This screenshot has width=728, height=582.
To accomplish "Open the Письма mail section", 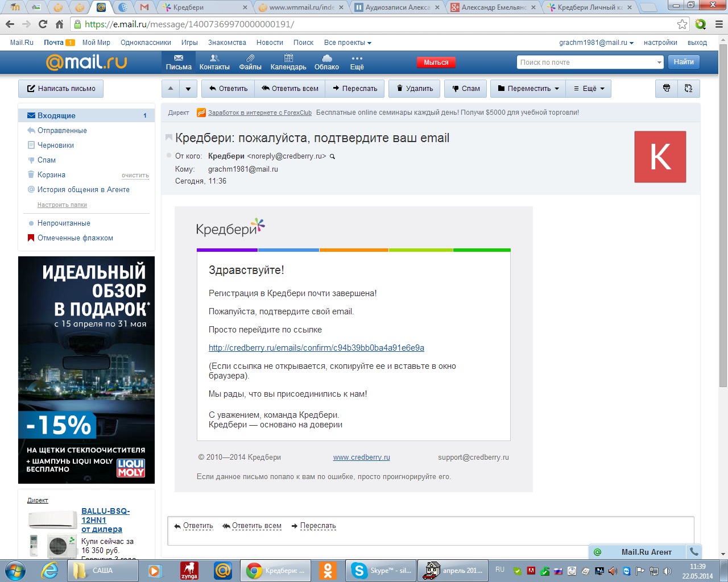I will pyautogui.click(x=179, y=63).
